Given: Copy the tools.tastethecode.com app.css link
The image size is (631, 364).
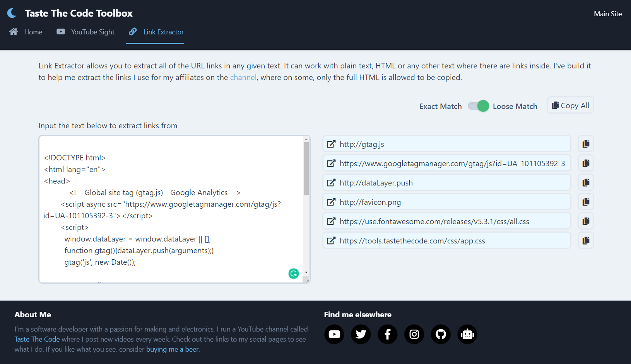Looking at the screenshot, I should (x=586, y=240).
